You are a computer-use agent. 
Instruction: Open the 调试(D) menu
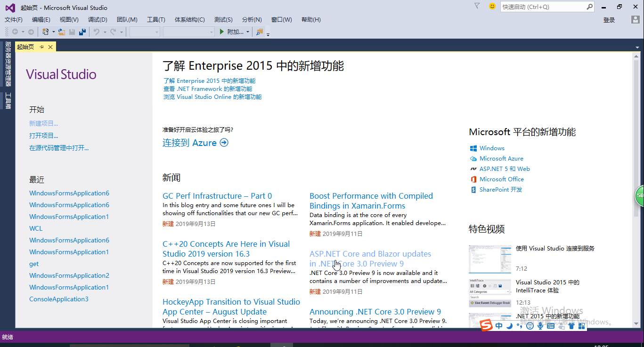98,20
